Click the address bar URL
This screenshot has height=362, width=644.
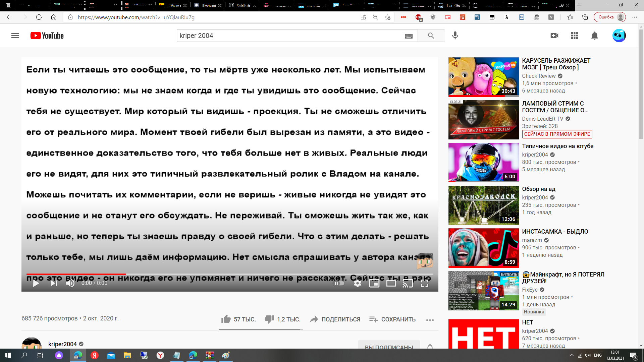tap(136, 17)
